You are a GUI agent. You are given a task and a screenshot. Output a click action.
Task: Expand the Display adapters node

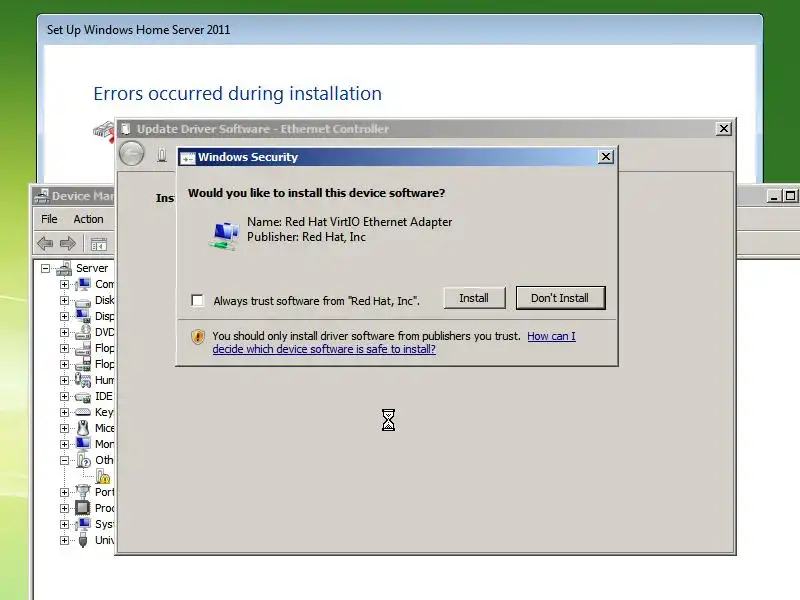tap(64, 316)
